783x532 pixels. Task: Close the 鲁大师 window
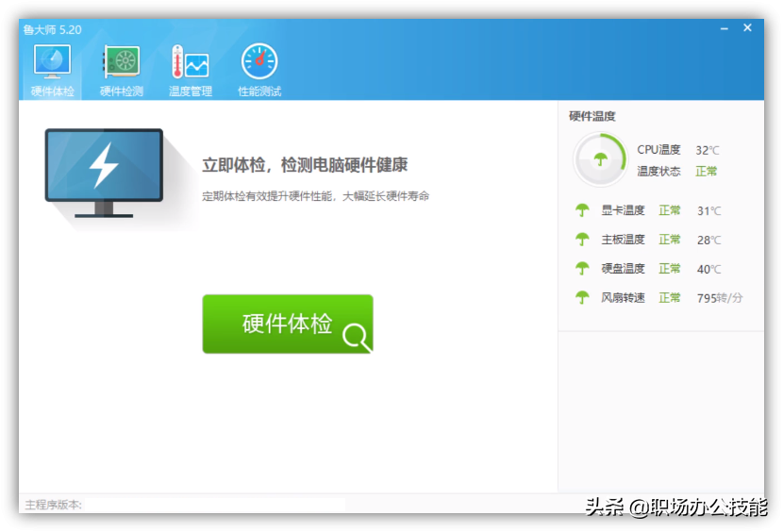(x=747, y=28)
